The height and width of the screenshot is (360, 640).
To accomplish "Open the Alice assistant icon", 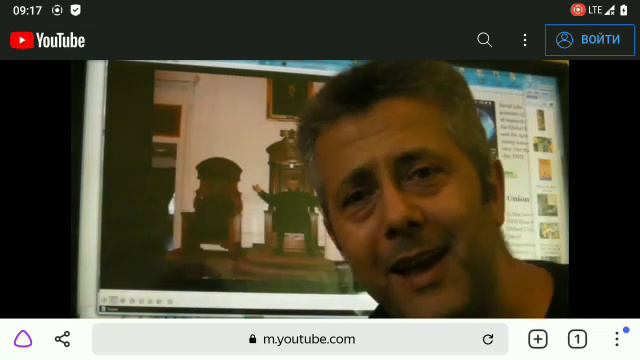I will pos(23,339).
